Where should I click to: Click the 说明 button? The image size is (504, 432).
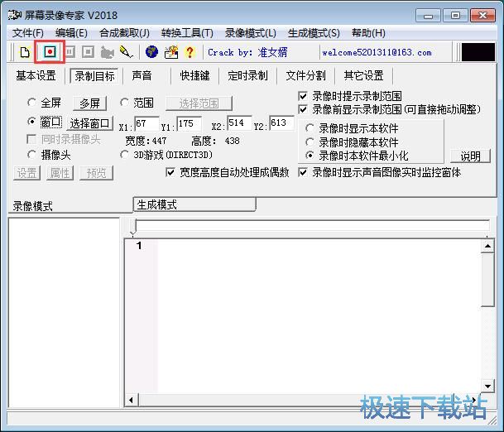click(471, 156)
